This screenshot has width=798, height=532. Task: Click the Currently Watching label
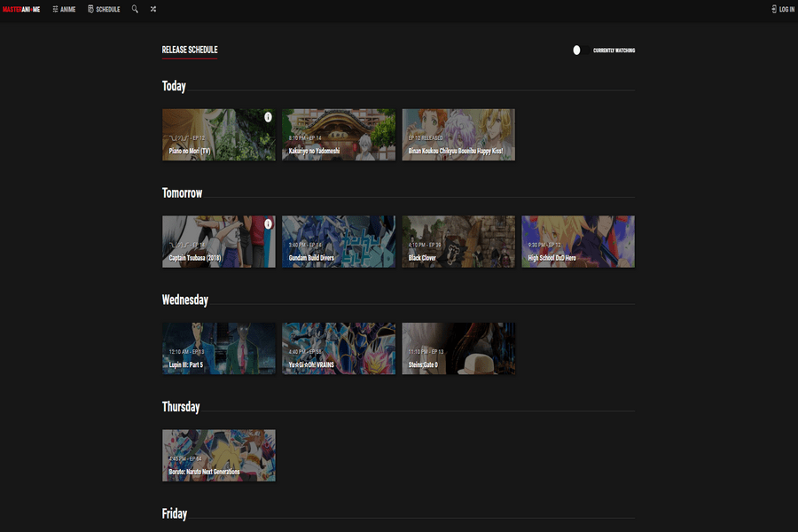614,51
